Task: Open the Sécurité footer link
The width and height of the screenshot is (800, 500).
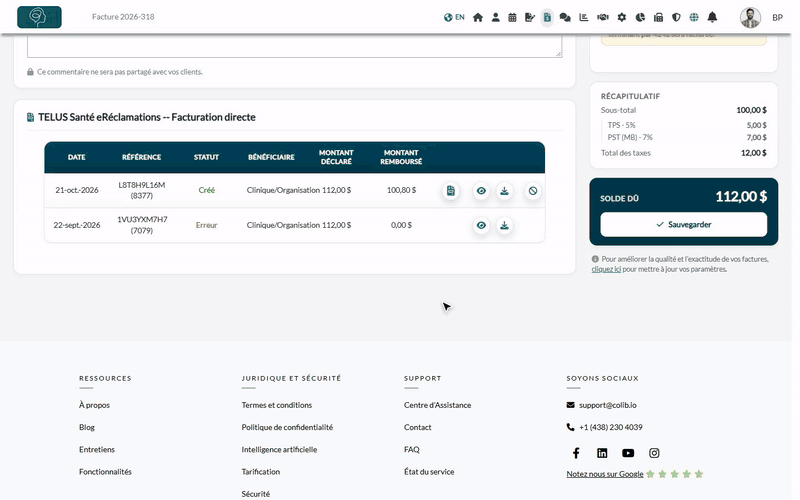Action: [x=256, y=494]
